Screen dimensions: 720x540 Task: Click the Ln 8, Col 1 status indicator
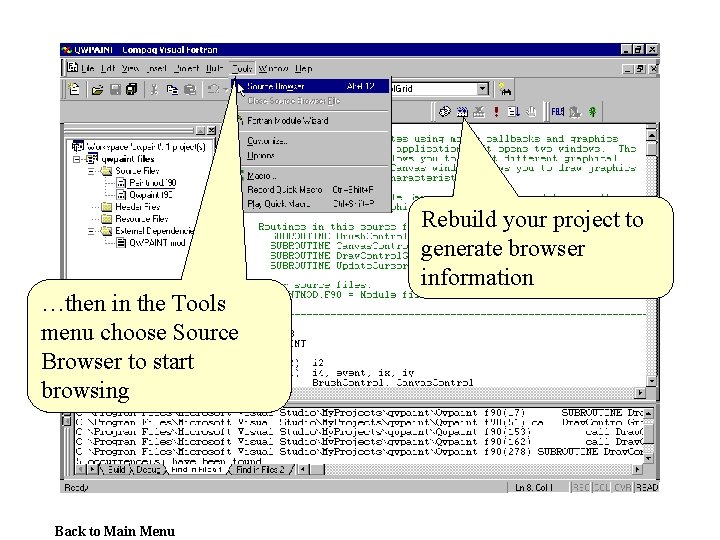(534, 488)
